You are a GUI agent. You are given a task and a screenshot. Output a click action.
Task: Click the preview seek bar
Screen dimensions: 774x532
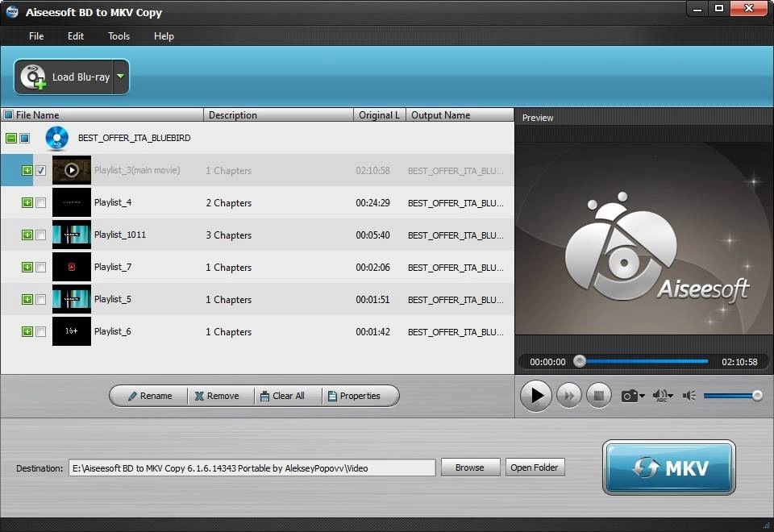point(643,361)
